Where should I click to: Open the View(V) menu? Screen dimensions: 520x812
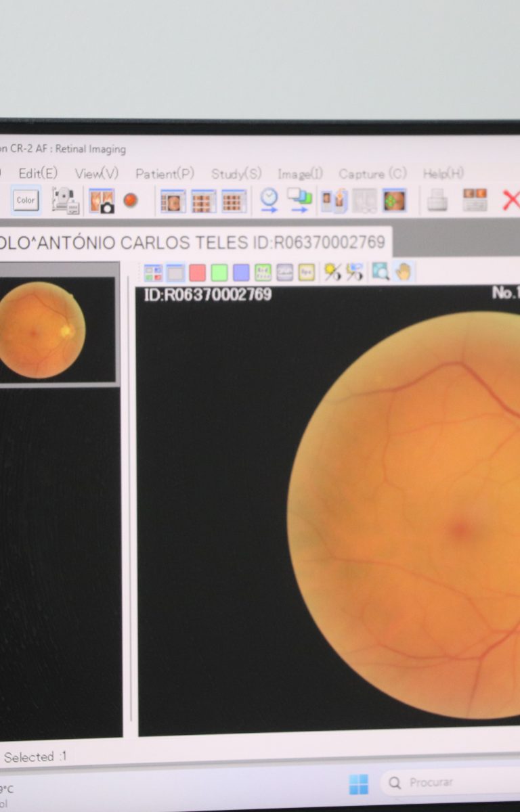pos(97,174)
